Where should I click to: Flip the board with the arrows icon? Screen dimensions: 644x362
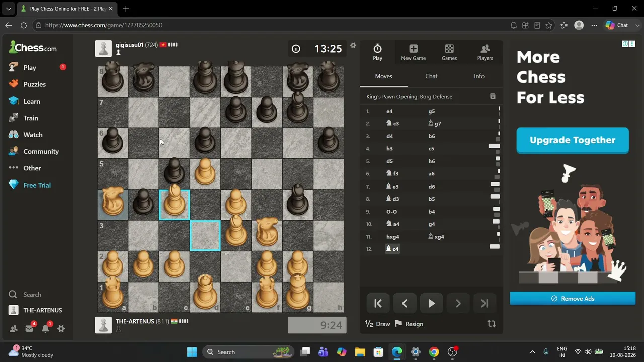(492, 324)
